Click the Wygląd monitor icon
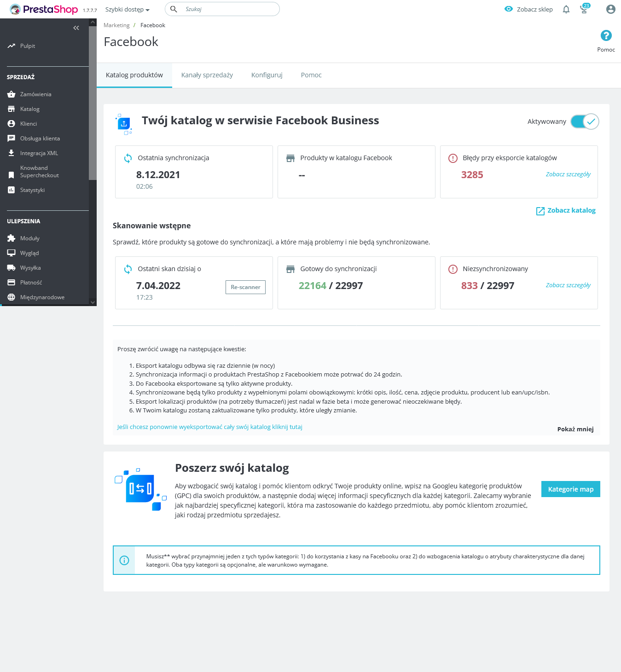Image resolution: width=621 pixels, height=672 pixels. [12, 253]
